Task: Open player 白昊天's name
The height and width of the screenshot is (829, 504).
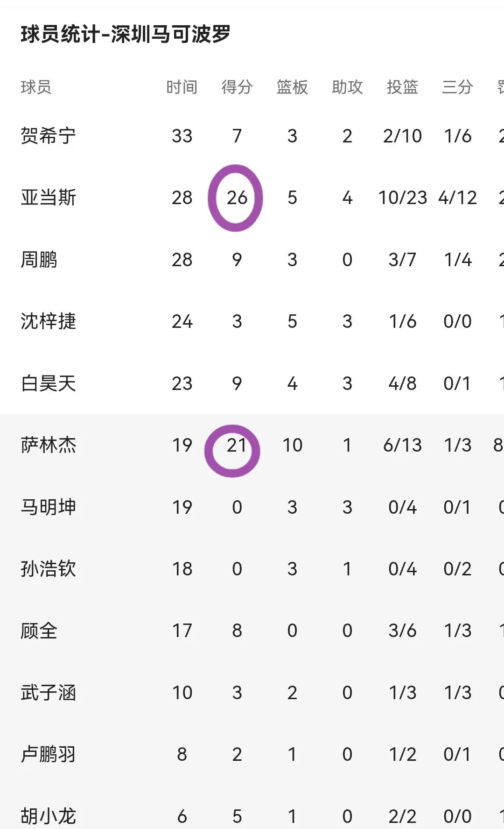Action: 48,383
